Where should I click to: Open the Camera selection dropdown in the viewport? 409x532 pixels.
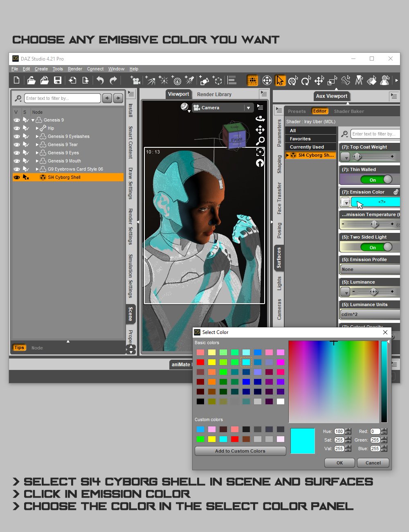tap(248, 107)
